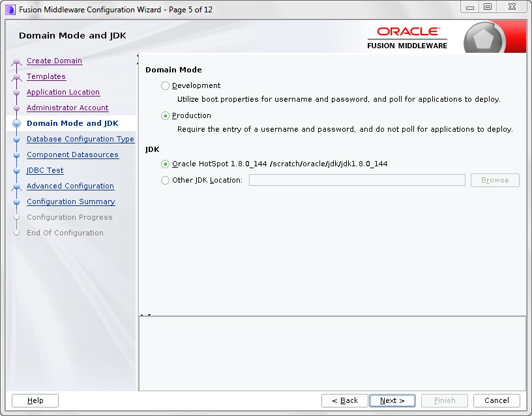The image size is (532, 416).
Task: Open the Database Configuration Type step
Action: coord(80,139)
